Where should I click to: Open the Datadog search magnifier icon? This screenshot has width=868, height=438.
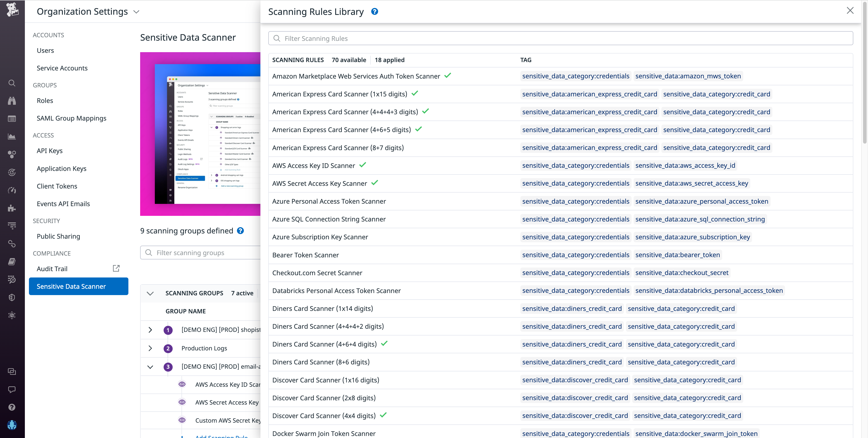[x=12, y=83]
